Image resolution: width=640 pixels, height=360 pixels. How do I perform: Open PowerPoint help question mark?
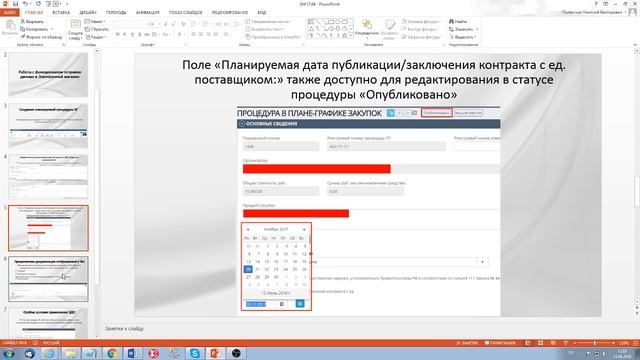596,4
